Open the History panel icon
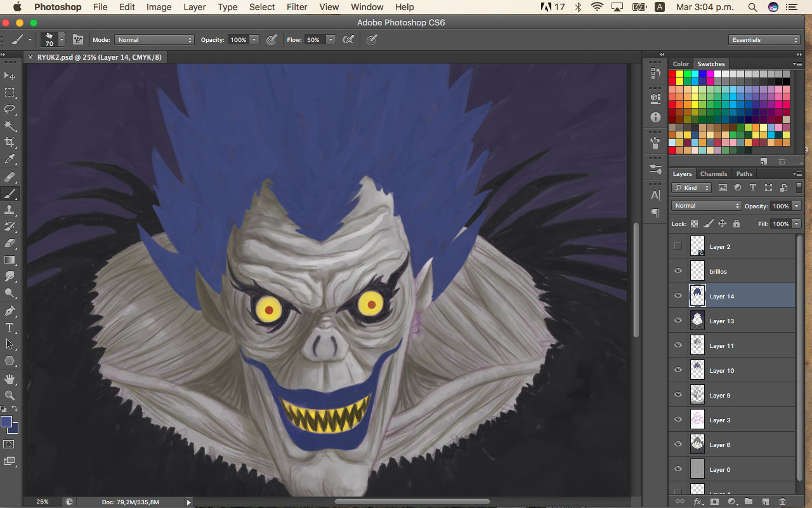Screen dimensions: 812x508 click(x=655, y=73)
